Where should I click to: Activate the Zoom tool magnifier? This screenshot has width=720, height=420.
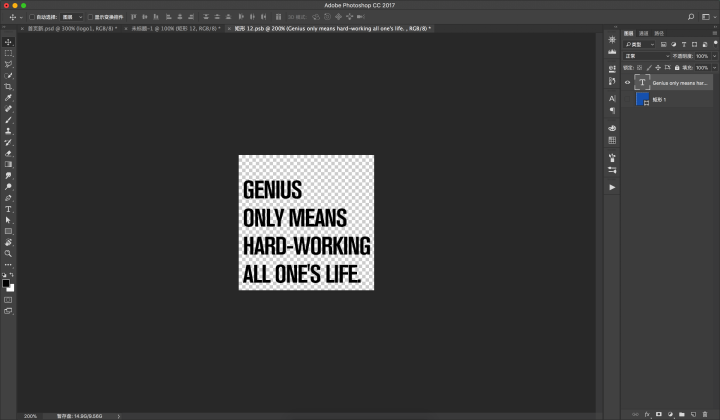tap(8, 253)
